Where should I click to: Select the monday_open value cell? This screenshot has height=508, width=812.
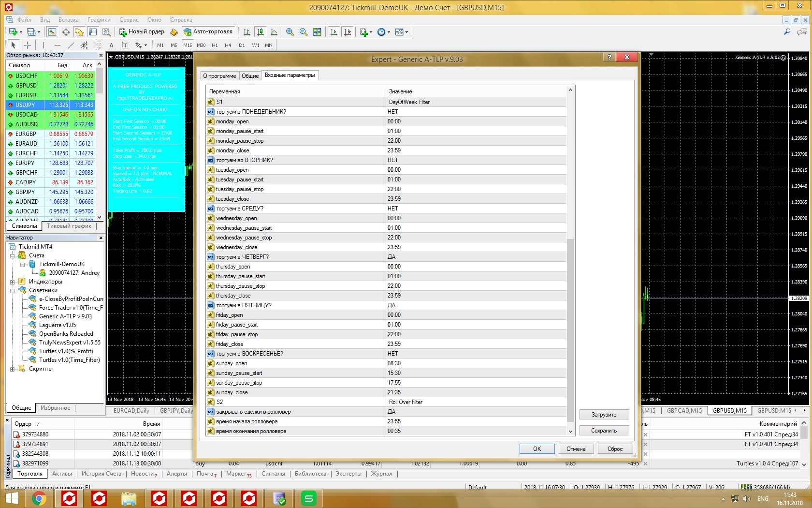476,121
